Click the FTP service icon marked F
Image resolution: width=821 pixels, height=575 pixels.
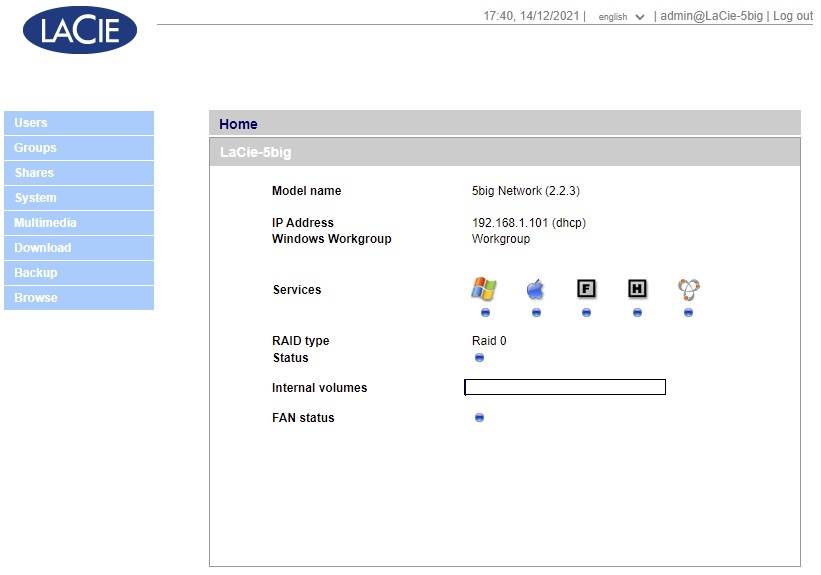click(586, 289)
